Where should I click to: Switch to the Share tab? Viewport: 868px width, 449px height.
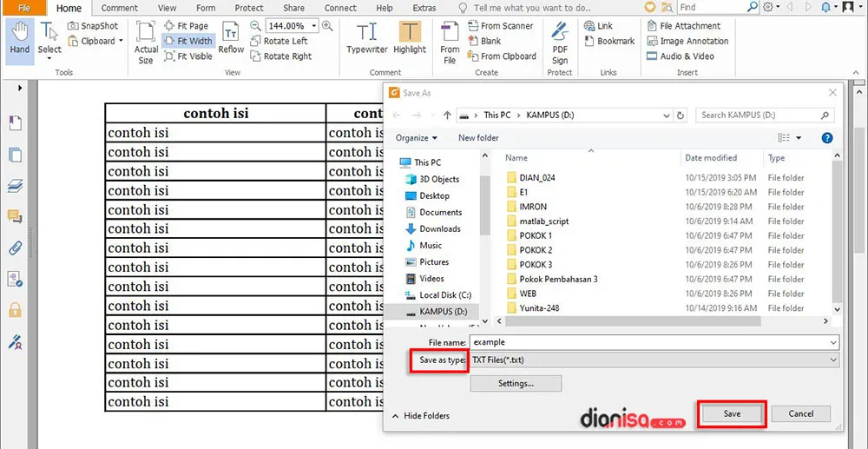(x=293, y=8)
